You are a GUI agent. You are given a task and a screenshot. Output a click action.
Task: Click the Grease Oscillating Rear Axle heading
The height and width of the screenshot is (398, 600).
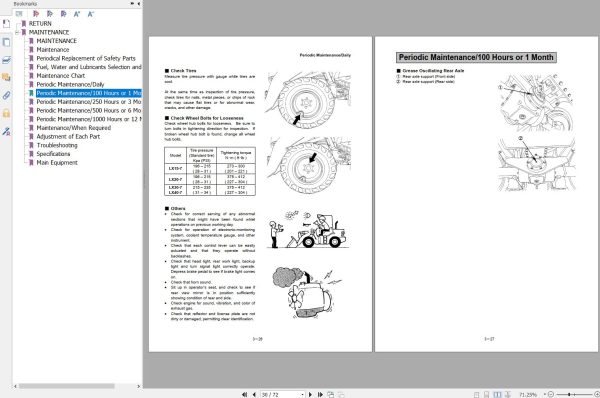click(x=433, y=71)
